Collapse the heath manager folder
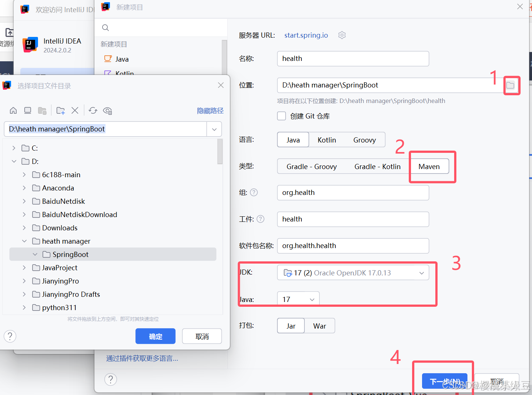The height and width of the screenshot is (395, 532). click(x=24, y=241)
